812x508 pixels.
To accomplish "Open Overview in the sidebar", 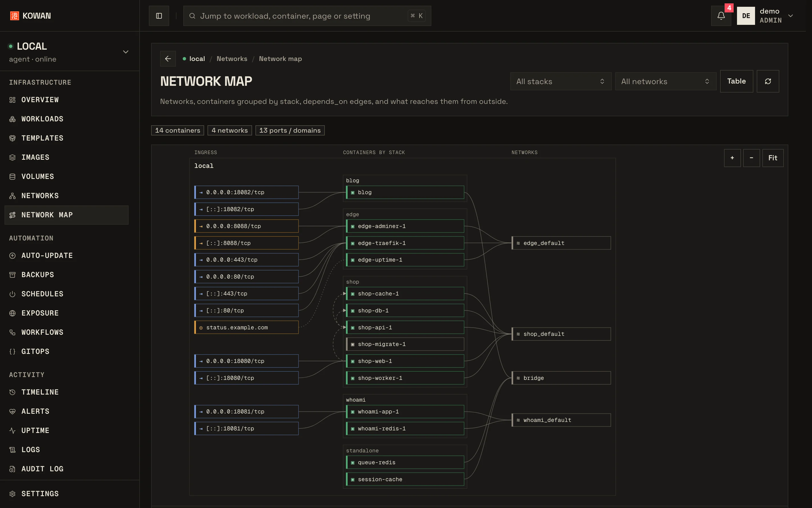I will click(x=67, y=100).
